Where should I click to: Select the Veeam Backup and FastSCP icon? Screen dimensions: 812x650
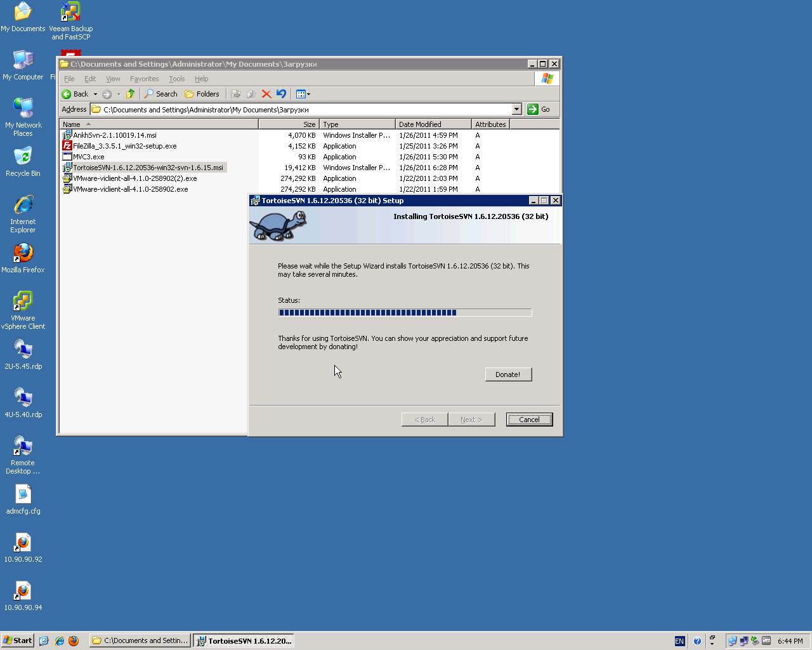pyautogui.click(x=70, y=21)
